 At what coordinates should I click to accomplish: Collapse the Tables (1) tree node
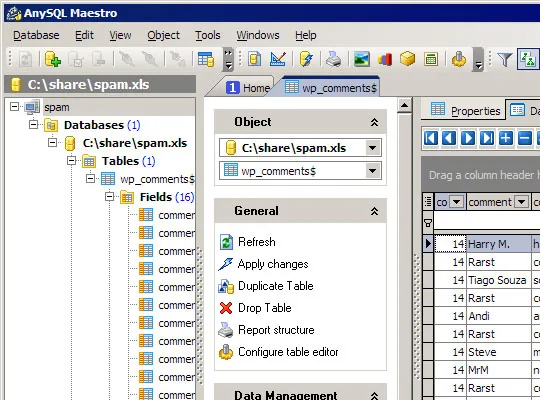pyautogui.click(x=71, y=161)
